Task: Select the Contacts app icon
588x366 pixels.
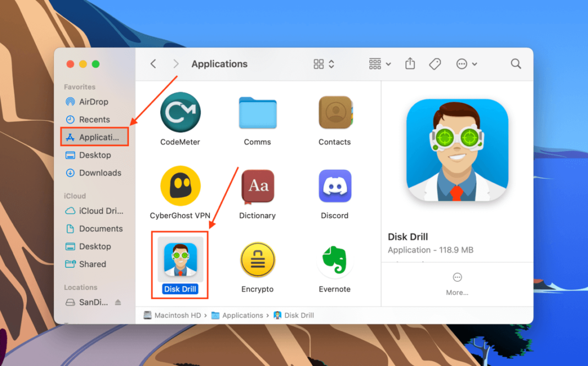Action: click(335, 113)
